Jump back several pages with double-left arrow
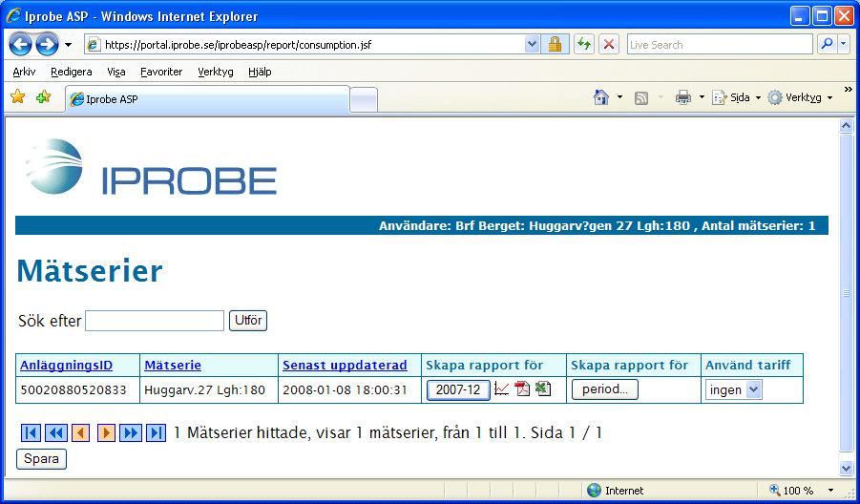 point(56,432)
